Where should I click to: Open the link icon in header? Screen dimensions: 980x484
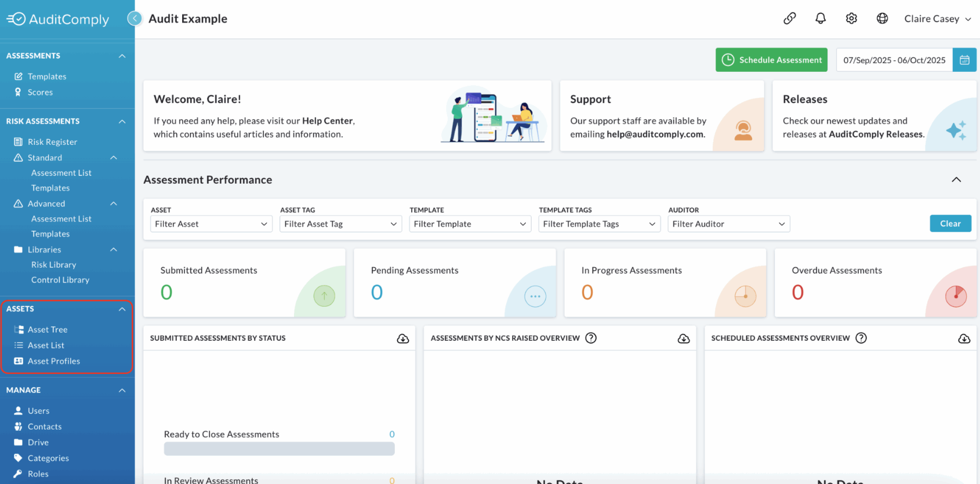click(790, 19)
